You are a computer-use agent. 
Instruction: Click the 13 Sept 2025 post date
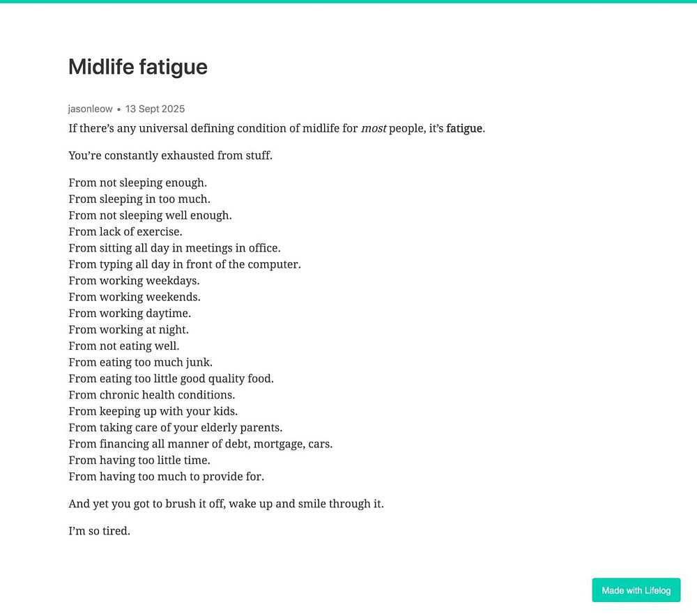click(155, 109)
